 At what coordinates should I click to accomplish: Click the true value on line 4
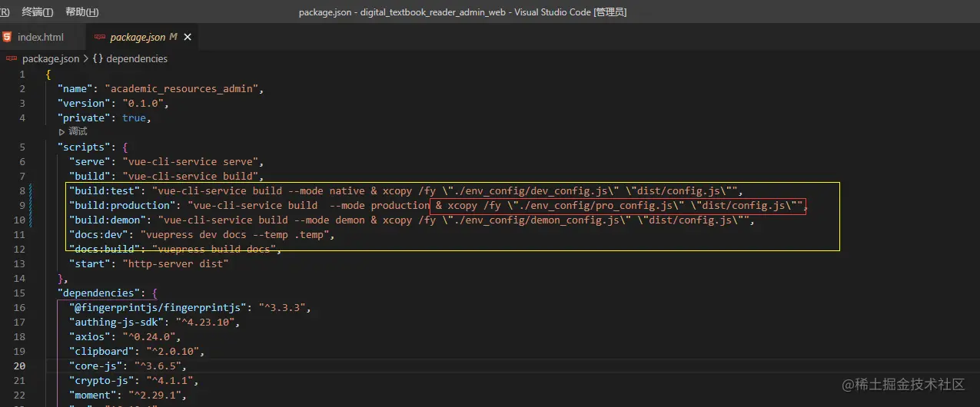[x=135, y=117]
